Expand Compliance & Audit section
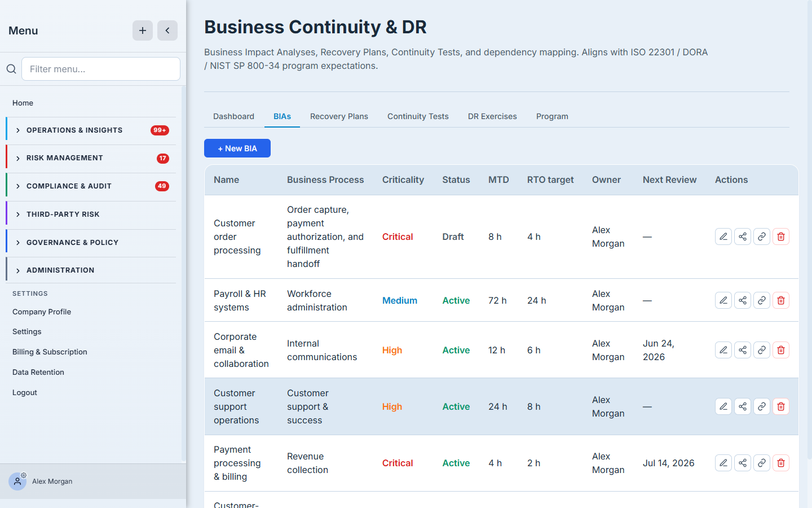 [x=91, y=186]
